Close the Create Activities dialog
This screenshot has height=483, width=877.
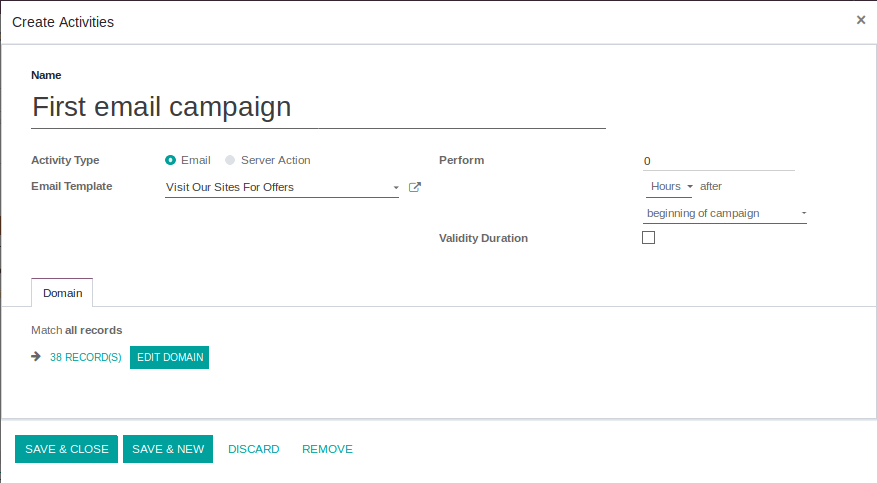(x=861, y=20)
